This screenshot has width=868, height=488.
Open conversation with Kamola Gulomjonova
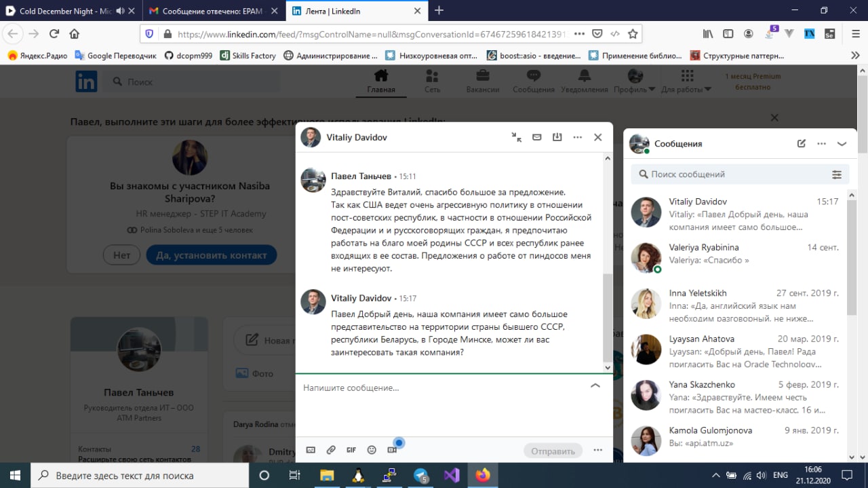pos(735,440)
